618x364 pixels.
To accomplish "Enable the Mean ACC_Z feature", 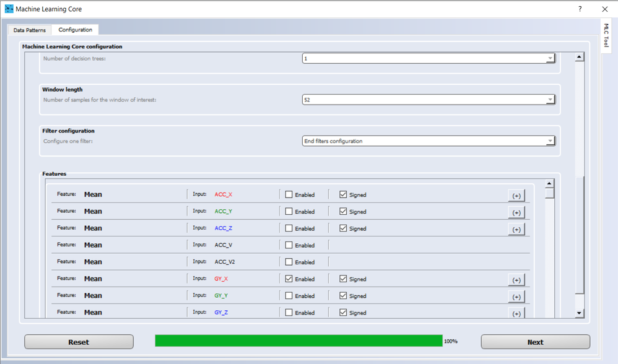I will click(289, 228).
